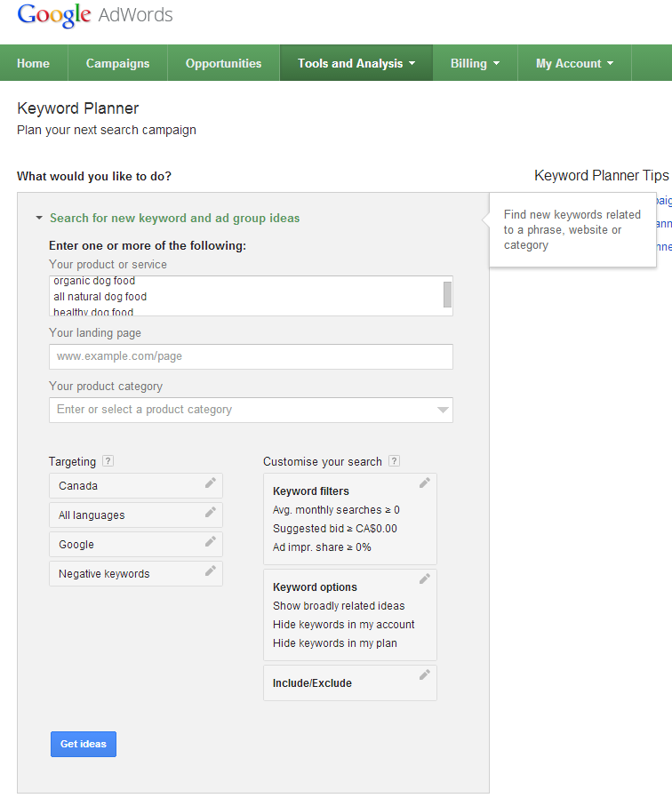Expand the Billing menu
The image size is (672, 806).
coord(475,63)
